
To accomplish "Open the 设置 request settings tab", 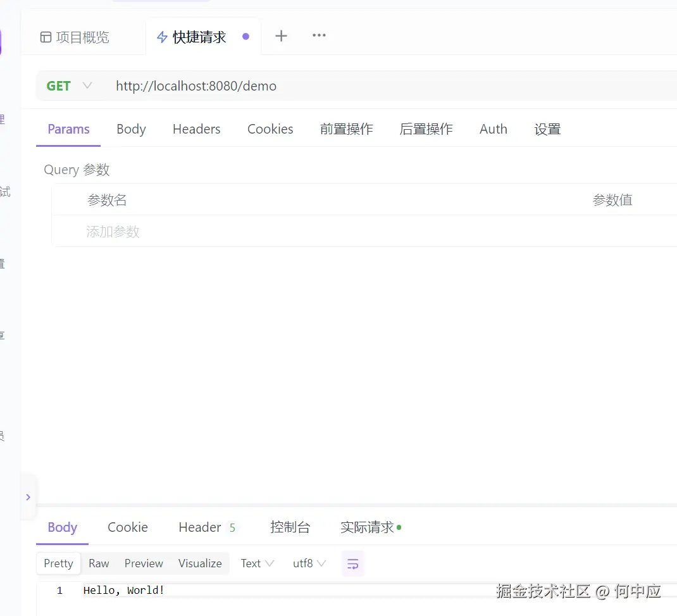I will pyautogui.click(x=547, y=129).
